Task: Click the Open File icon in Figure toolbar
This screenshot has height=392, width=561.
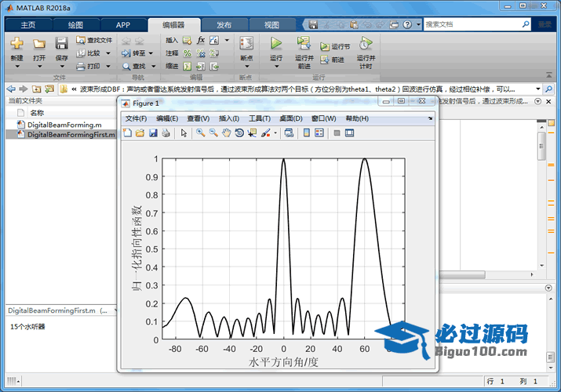Action: click(140, 133)
